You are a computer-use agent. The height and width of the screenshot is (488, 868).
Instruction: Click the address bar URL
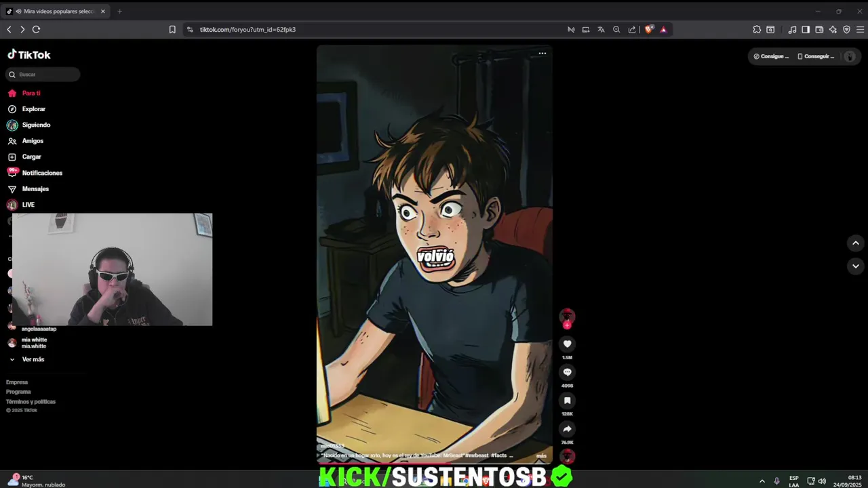click(x=248, y=30)
